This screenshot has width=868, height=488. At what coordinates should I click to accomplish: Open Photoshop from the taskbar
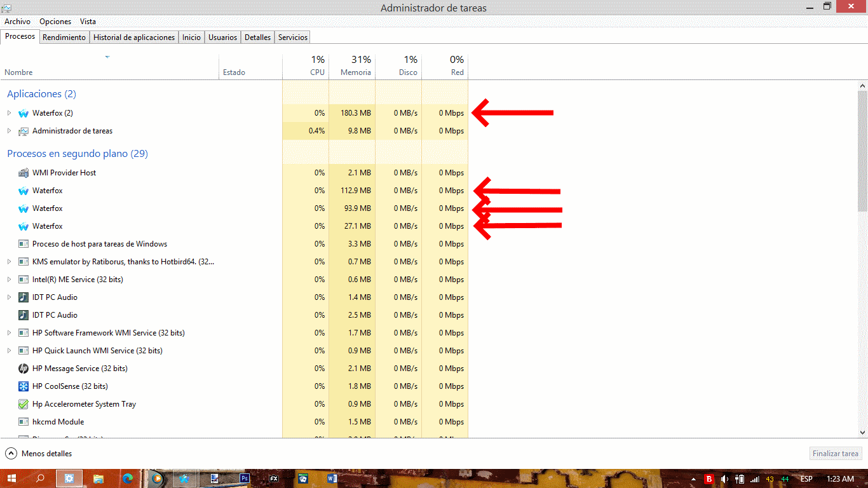(245, 478)
